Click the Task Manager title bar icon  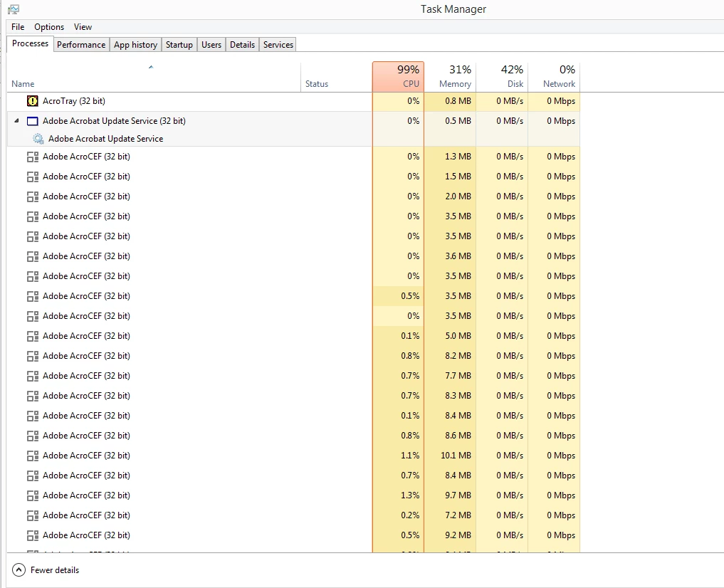click(14, 9)
